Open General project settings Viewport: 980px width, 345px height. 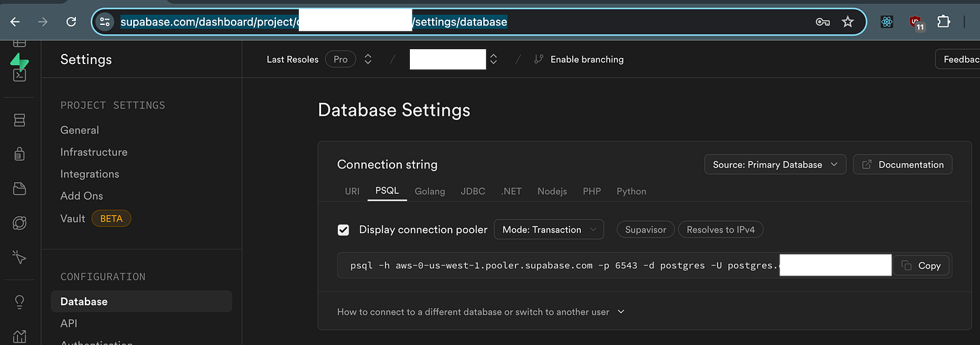(79, 130)
